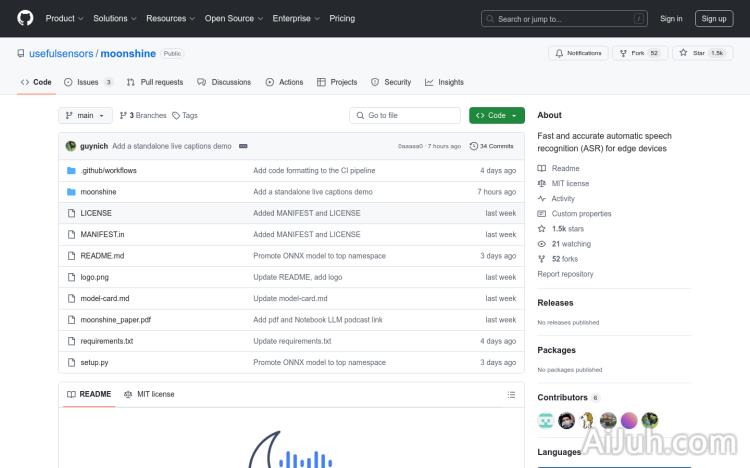Click first contributor avatar
The height and width of the screenshot is (468, 750).
tap(546, 420)
